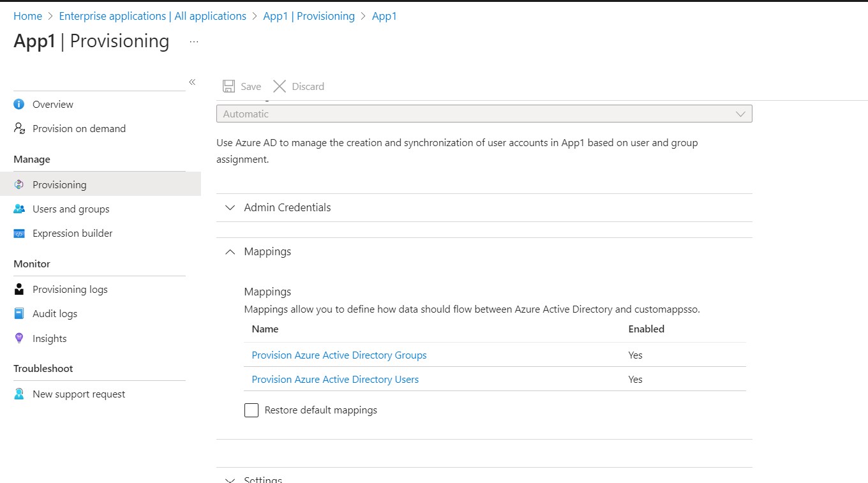Open Enterprise applications | All applications breadcrumb
This screenshot has height=483, width=868.
coord(153,16)
